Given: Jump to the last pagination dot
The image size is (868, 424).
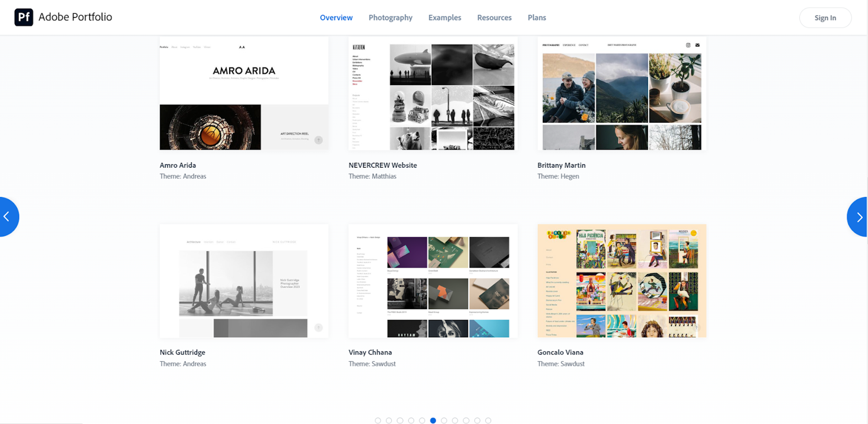Looking at the screenshot, I should click(x=489, y=420).
